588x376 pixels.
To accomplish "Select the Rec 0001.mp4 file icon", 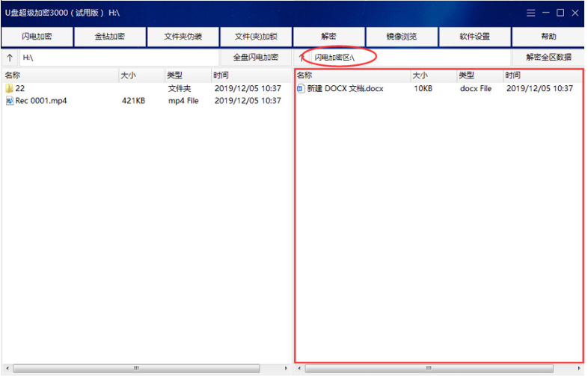I will pos(9,101).
